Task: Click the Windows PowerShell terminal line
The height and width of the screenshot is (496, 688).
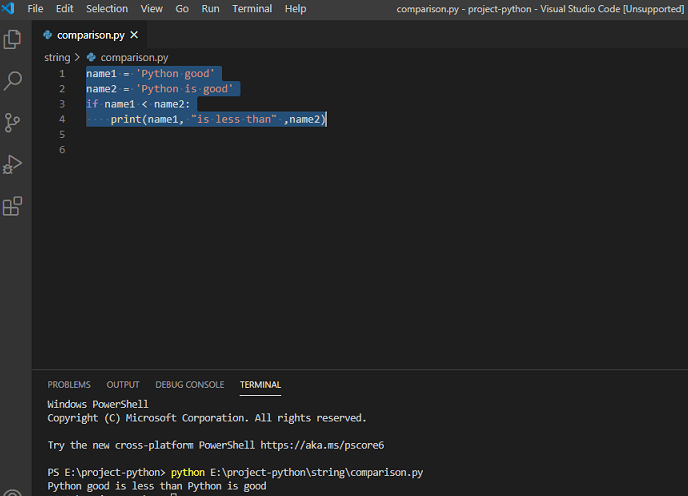Action: click(98, 404)
